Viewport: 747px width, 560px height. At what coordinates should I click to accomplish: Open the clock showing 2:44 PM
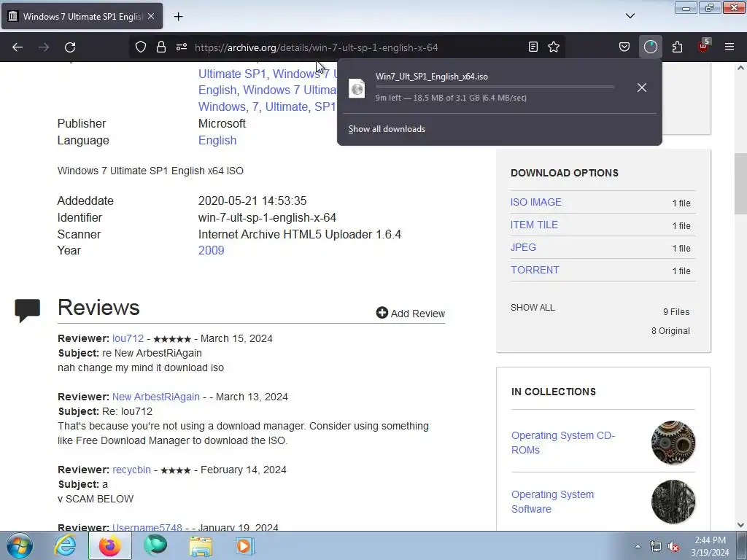pos(710,546)
